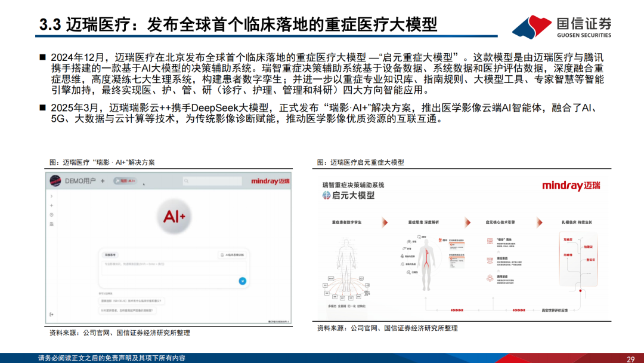Click the DEMO用户 user name
The width and height of the screenshot is (644, 363).
[80, 181]
